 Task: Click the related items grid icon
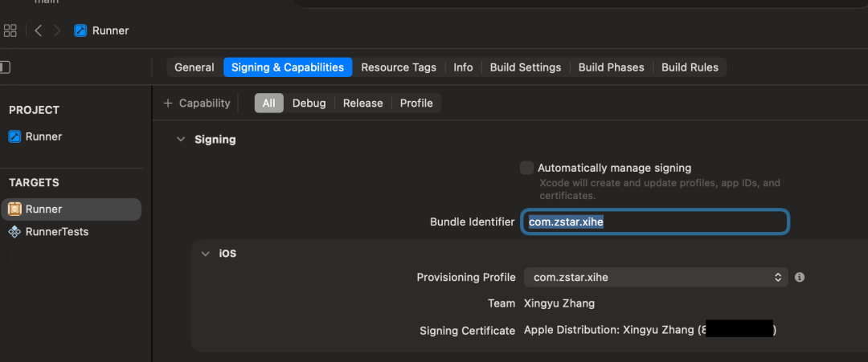pos(10,31)
